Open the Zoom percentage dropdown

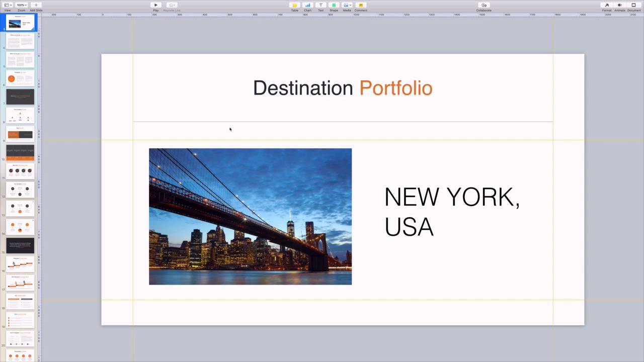click(22, 5)
